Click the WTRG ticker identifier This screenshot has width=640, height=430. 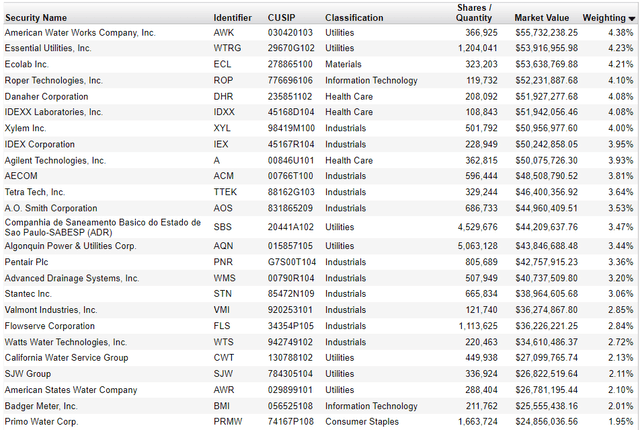pyautogui.click(x=227, y=48)
